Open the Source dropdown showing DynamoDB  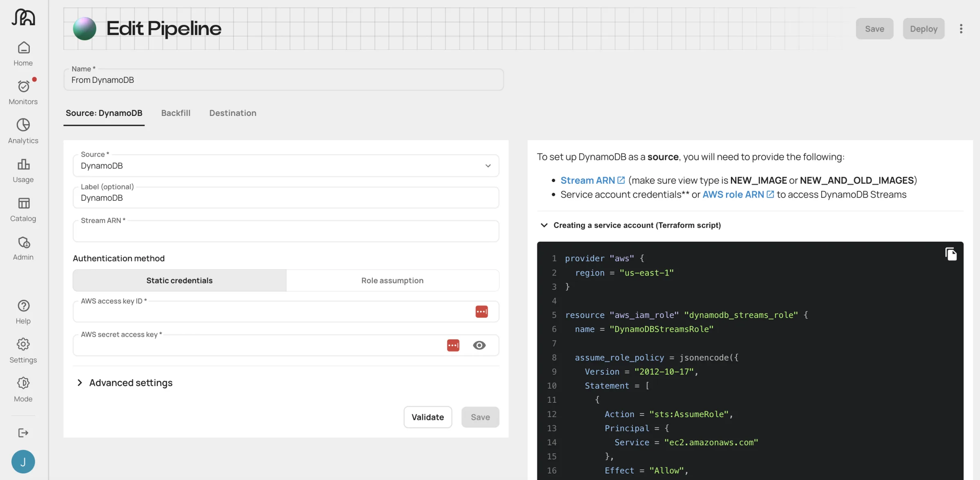point(286,166)
